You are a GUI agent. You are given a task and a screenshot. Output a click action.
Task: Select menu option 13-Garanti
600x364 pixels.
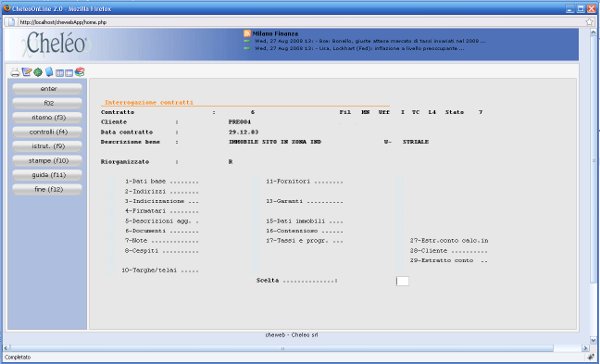pyautogui.click(x=305, y=201)
